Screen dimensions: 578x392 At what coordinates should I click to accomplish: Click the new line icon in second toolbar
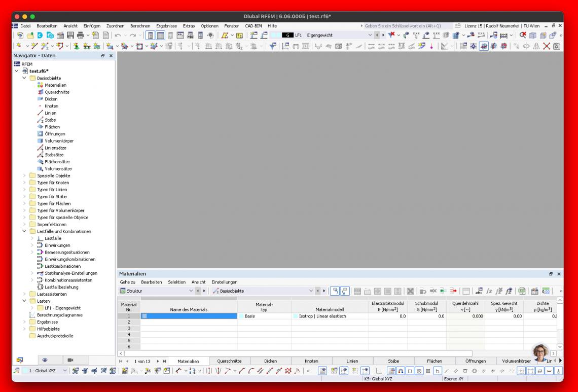[34, 46]
